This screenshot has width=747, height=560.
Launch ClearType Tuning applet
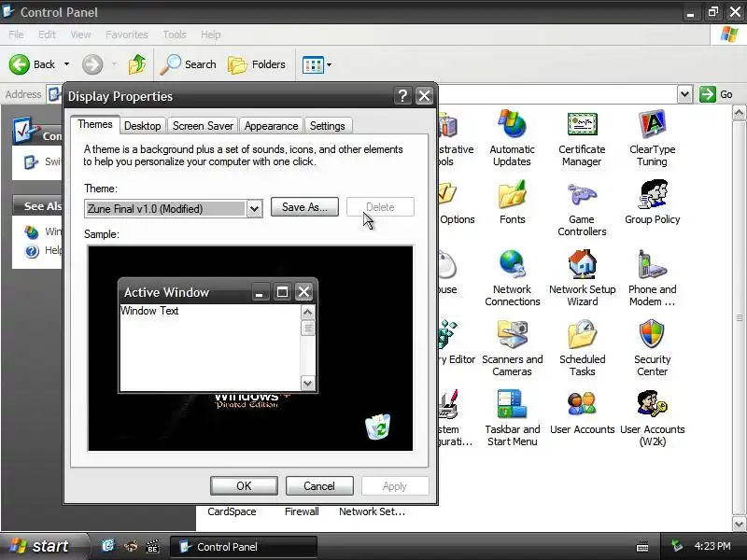[652, 138]
